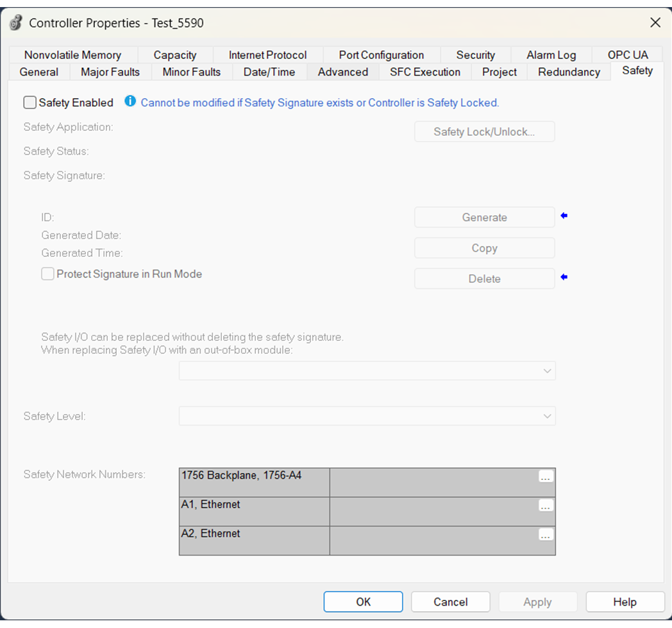Check Protect Signature in Run Mode
Screen dimensions: 672x628
pos(47,274)
